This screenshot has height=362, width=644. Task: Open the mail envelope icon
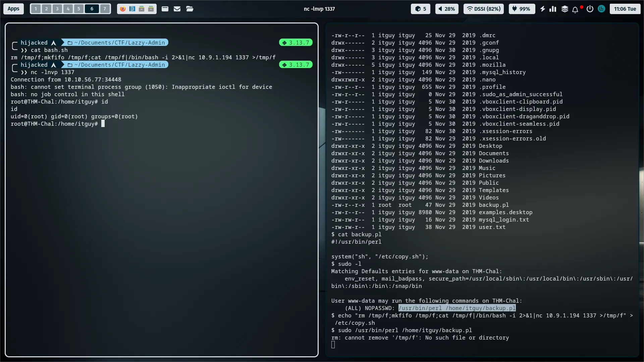click(177, 9)
